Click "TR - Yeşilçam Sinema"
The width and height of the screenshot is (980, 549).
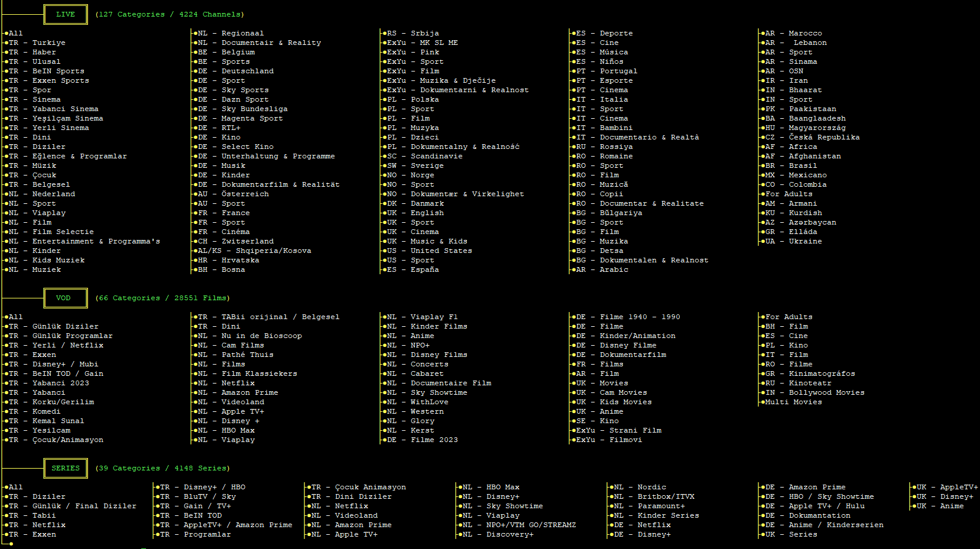tap(56, 118)
